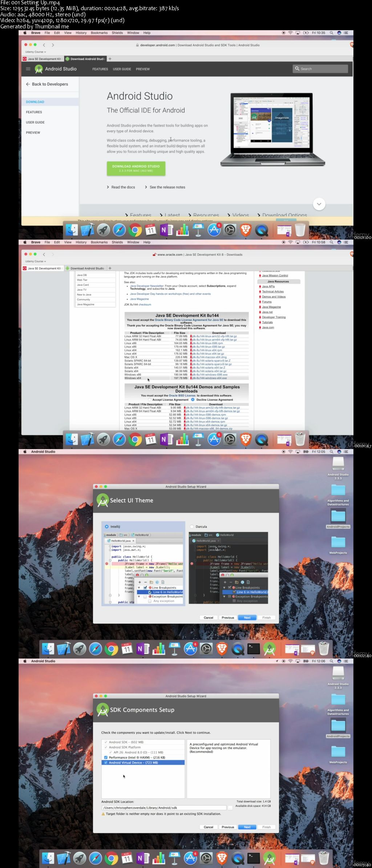Click round down-chevron button on Android Studio download page
This screenshot has width=372, height=868.
click(x=319, y=204)
